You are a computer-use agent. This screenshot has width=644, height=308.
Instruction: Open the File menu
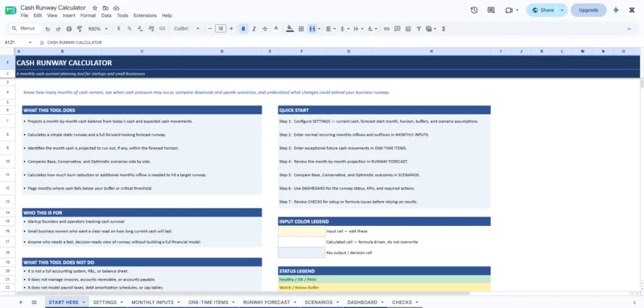coord(24,15)
